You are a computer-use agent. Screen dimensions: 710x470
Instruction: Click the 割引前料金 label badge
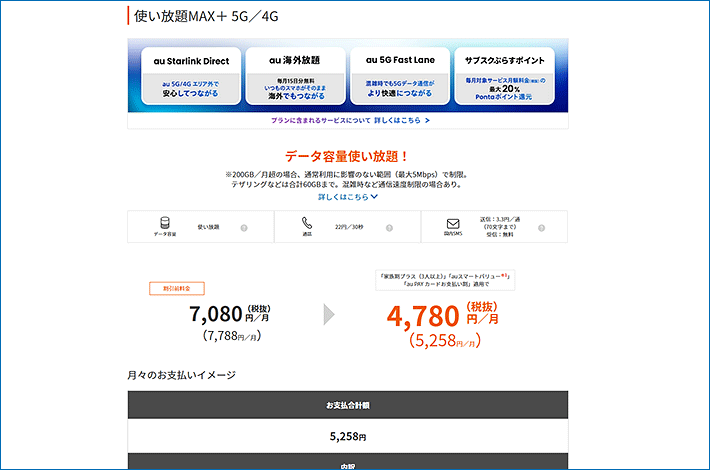click(x=177, y=288)
